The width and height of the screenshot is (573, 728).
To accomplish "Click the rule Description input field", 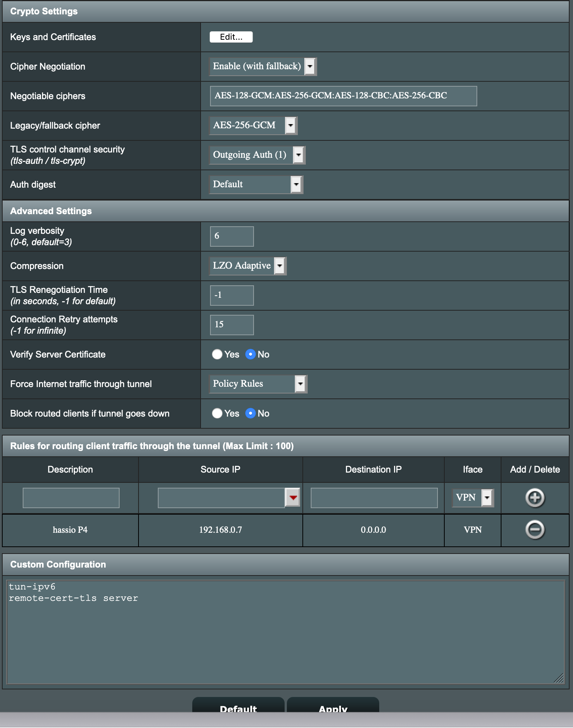I will (71, 498).
